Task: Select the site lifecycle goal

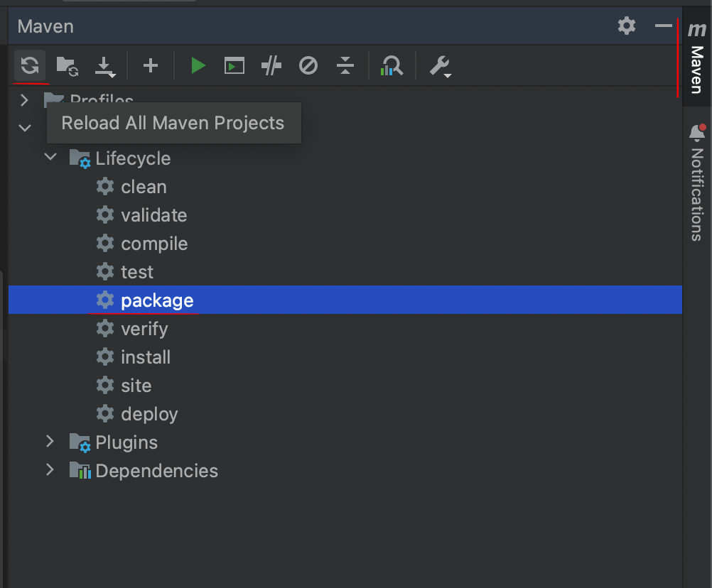Action: pos(124,386)
